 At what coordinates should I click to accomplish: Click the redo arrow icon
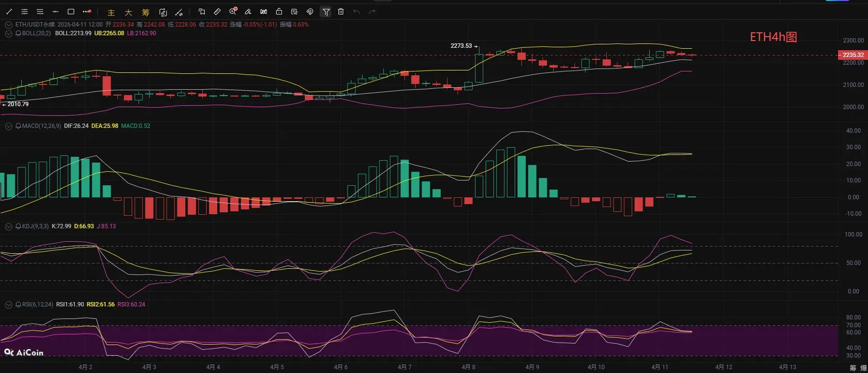(372, 12)
